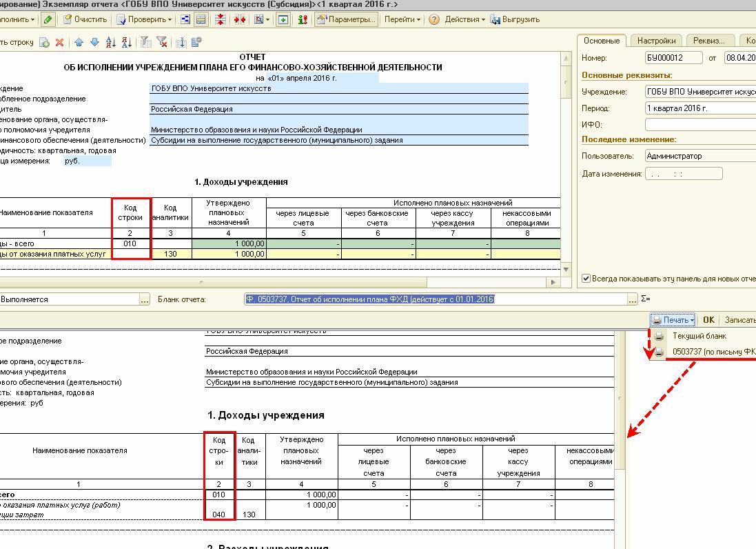Click the horizontal scrollbar right arrow

coord(553,282)
